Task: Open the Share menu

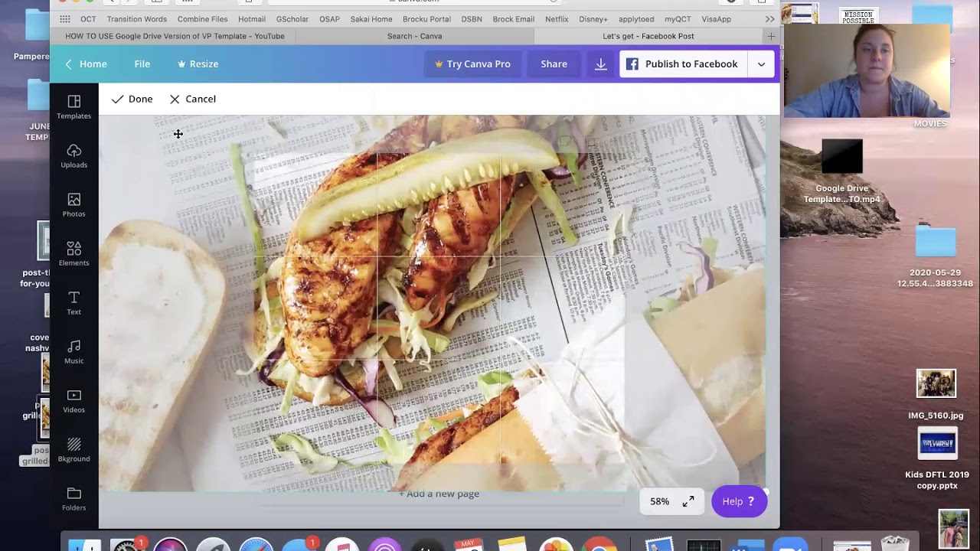Action: pos(554,64)
